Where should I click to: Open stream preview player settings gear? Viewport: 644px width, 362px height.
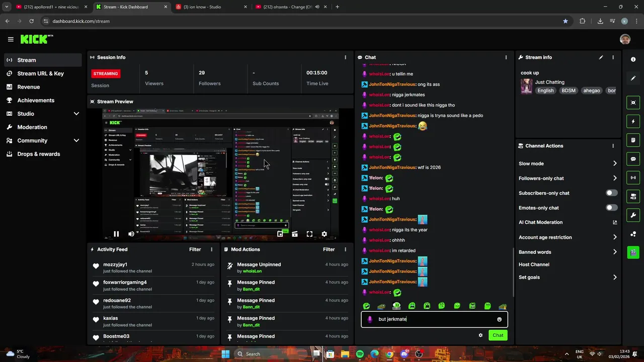coord(324,234)
